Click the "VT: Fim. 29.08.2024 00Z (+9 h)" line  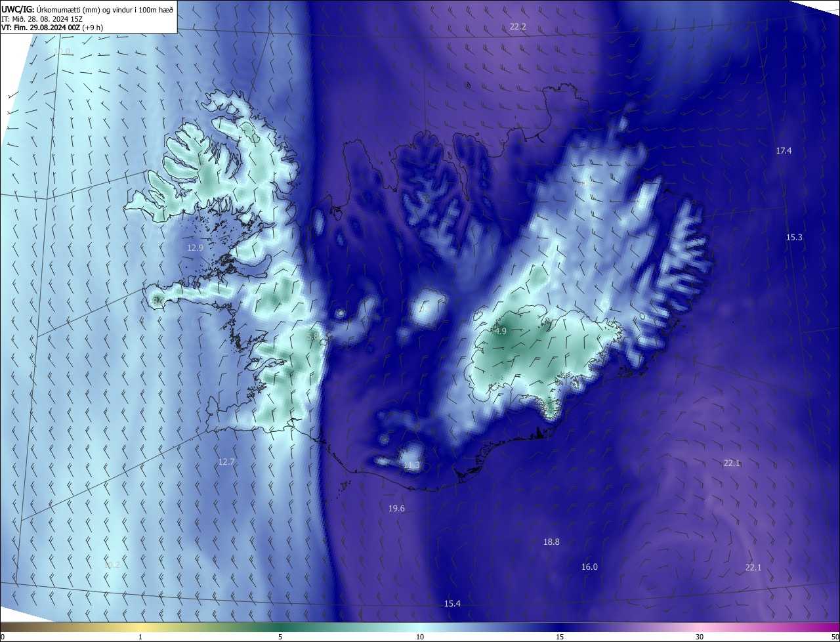click(52, 28)
